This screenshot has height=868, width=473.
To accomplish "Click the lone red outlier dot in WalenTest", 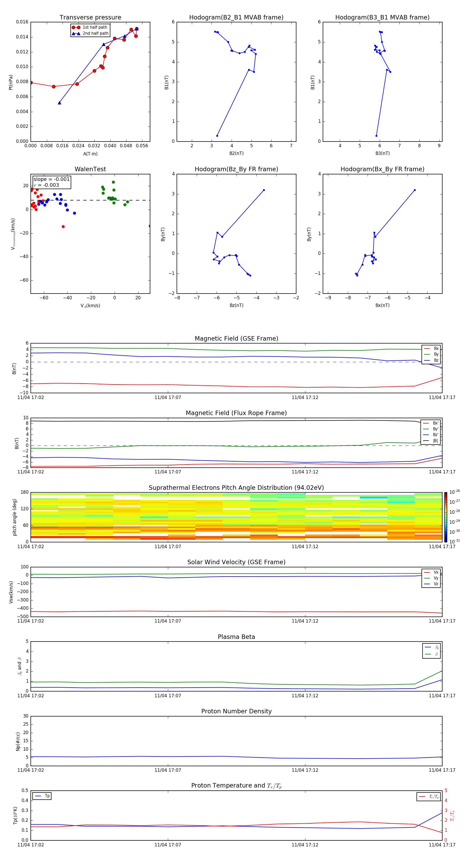I will 63,227.
